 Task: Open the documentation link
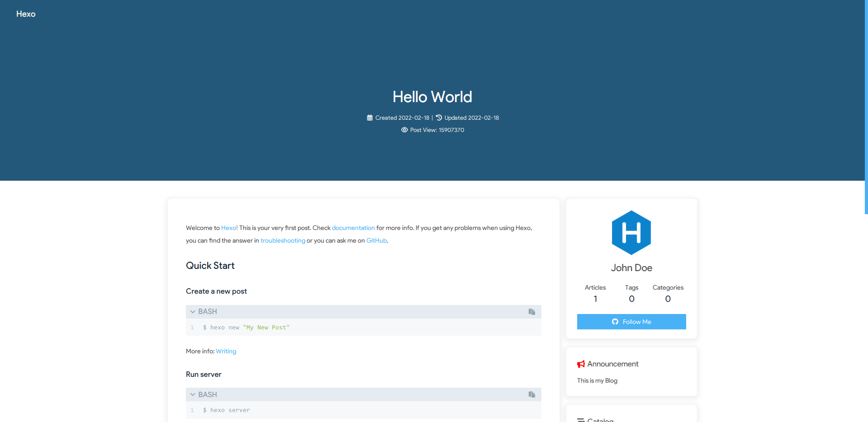pyautogui.click(x=353, y=228)
